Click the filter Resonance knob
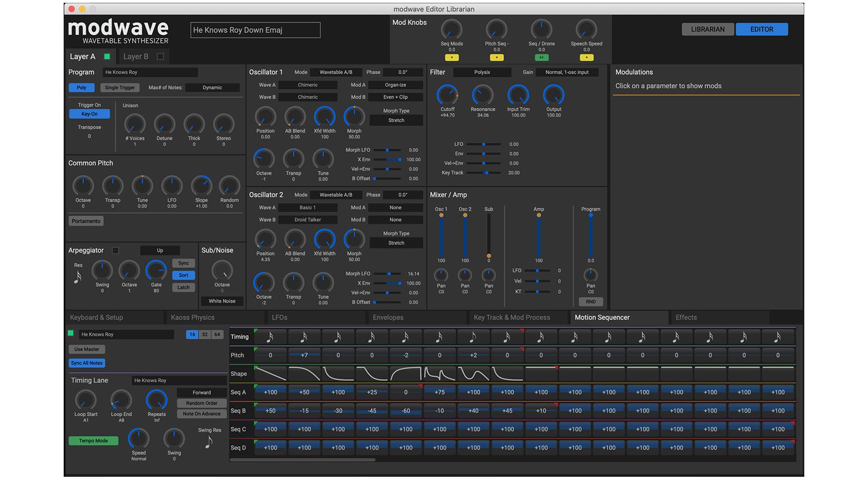The height and width of the screenshot is (479, 868). pyautogui.click(x=482, y=95)
